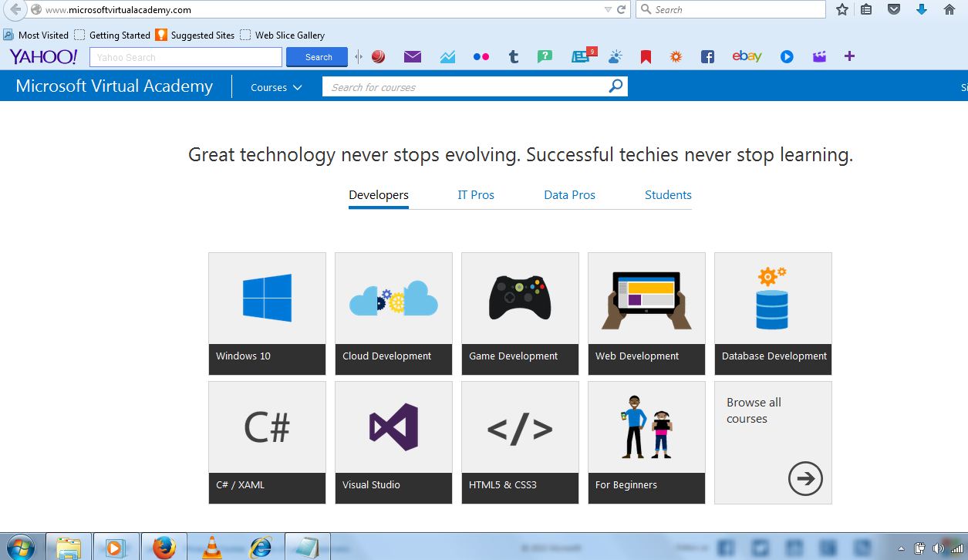Open Tumblr from the Yahoo toolbar

tap(513, 56)
